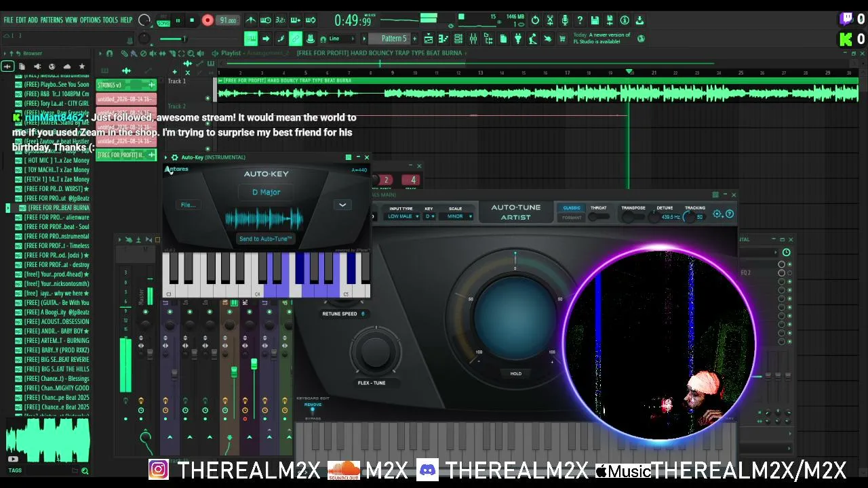Click the Auto-Tune Artist help question icon

730,214
